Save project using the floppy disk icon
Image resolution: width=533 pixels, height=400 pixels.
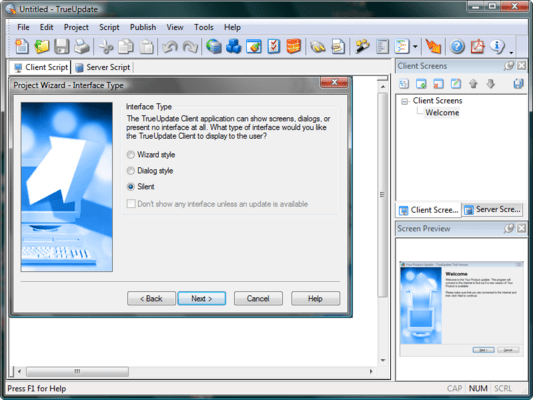coord(62,47)
